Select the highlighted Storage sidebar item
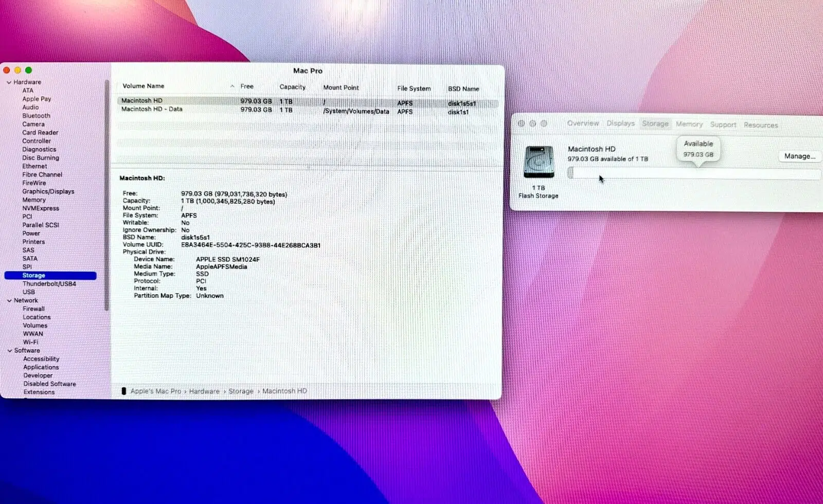 pos(50,276)
